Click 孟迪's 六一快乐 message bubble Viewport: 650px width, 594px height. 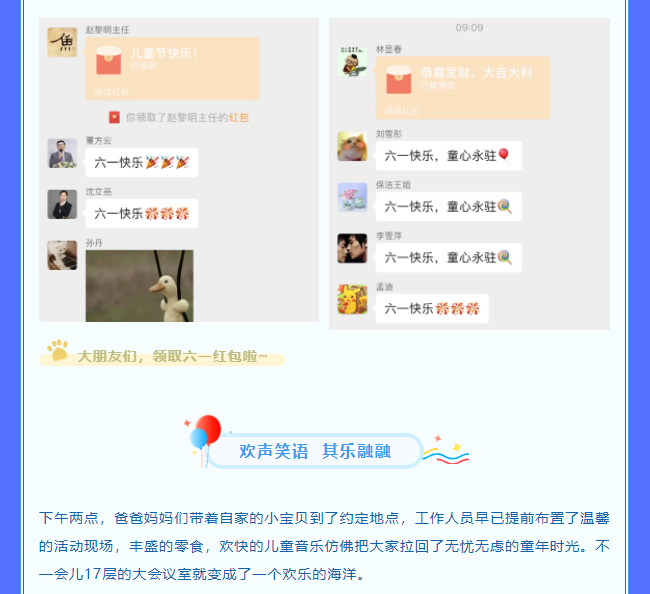(x=432, y=308)
